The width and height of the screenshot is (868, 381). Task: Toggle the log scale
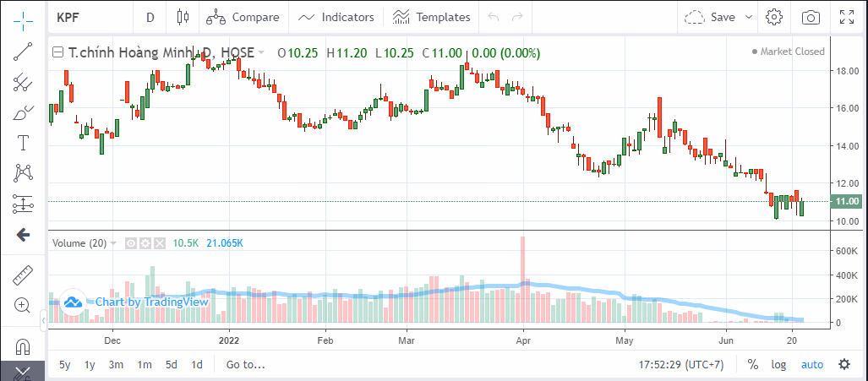(x=778, y=365)
